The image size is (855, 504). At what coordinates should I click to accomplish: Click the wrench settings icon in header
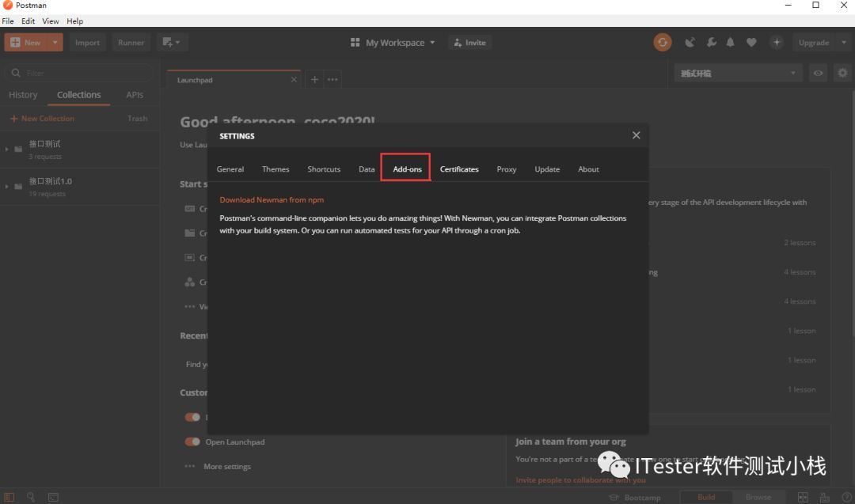[711, 43]
